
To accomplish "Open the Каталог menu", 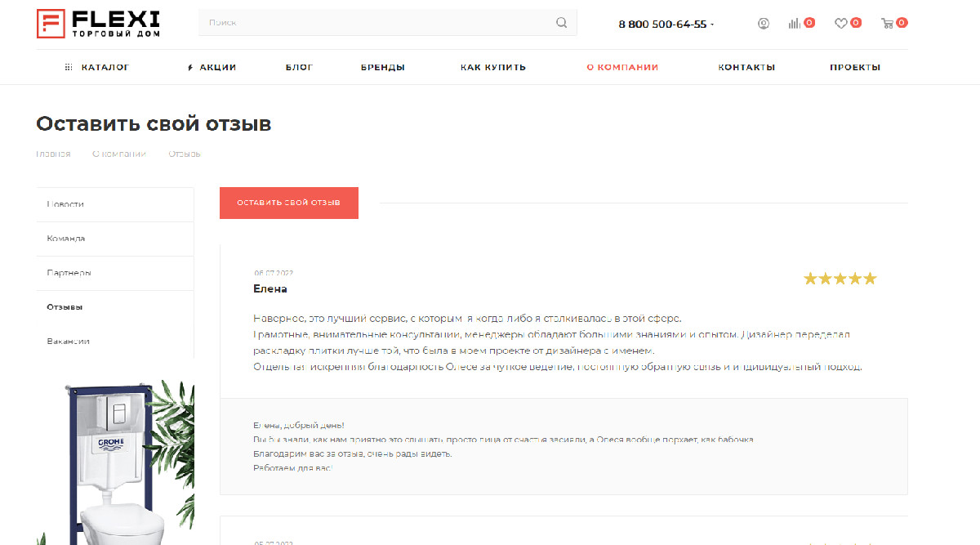I will 105,68.
